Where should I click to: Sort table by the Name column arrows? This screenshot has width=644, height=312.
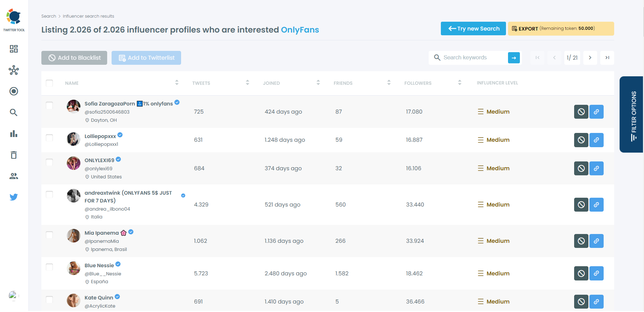point(177,82)
